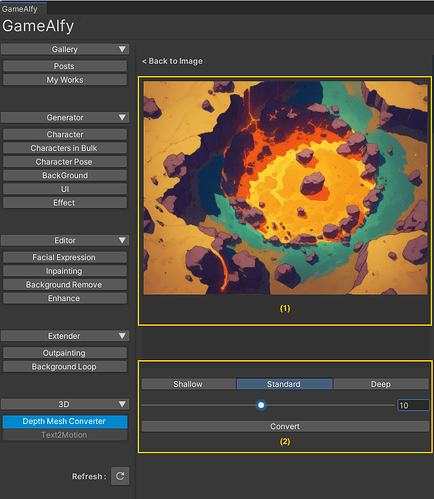Open the Outpainting extender
Image resolution: width=434 pixels, height=499 pixels.
65,353
